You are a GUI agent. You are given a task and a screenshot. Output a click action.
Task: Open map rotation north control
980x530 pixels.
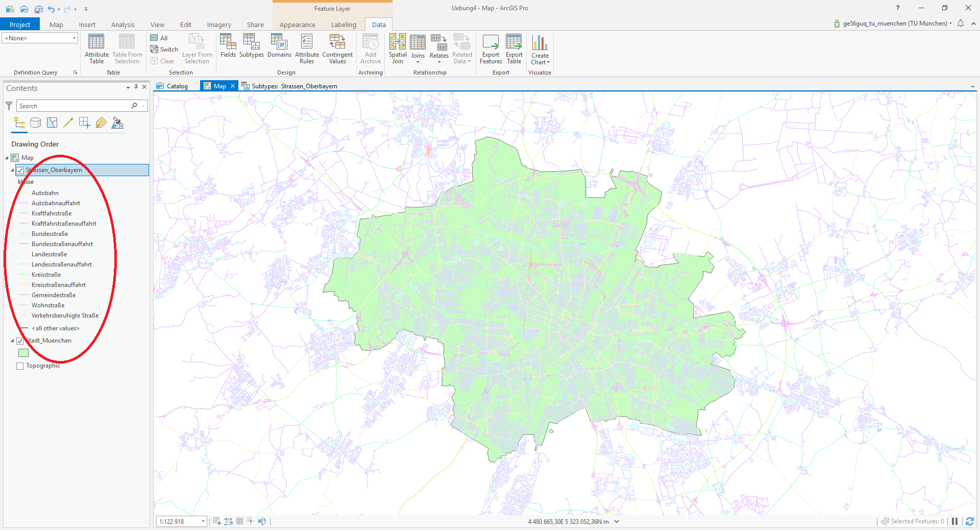pos(262,521)
